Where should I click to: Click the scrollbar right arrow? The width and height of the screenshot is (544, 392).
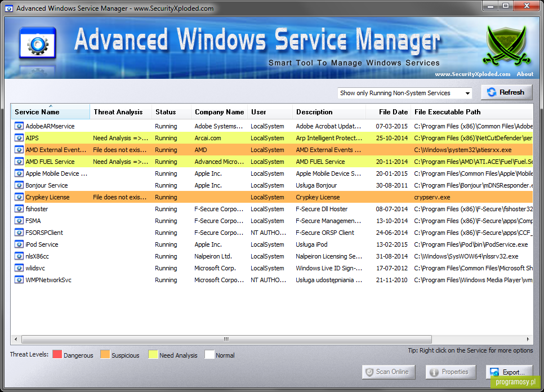(x=528, y=339)
